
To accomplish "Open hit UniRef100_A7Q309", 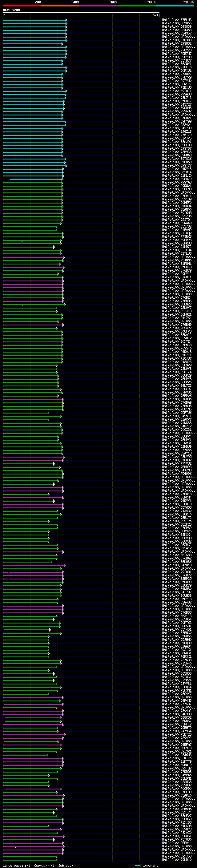I will point(177,40).
